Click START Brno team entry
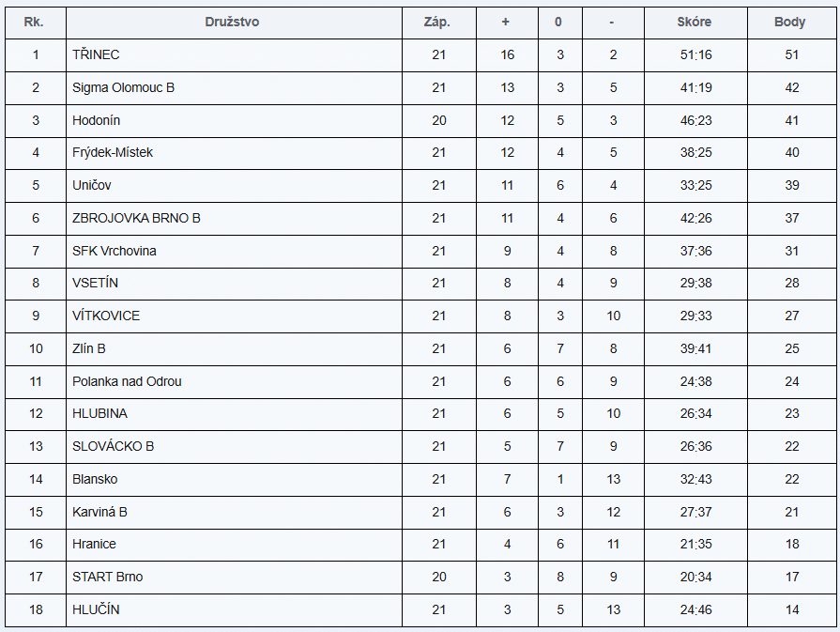The height and width of the screenshot is (632, 840). [x=107, y=577]
